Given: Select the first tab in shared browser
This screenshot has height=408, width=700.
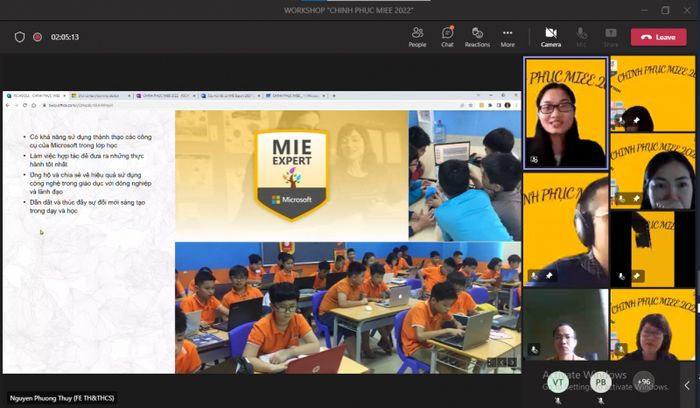Looking at the screenshot, I should point(36,96).
